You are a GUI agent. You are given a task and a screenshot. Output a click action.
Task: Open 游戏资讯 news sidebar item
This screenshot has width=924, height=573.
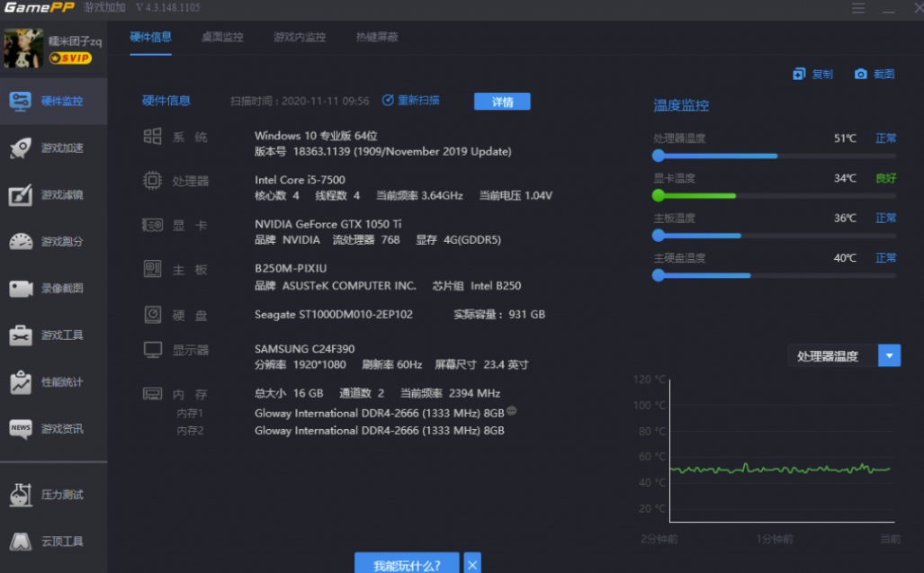point(54,429)
